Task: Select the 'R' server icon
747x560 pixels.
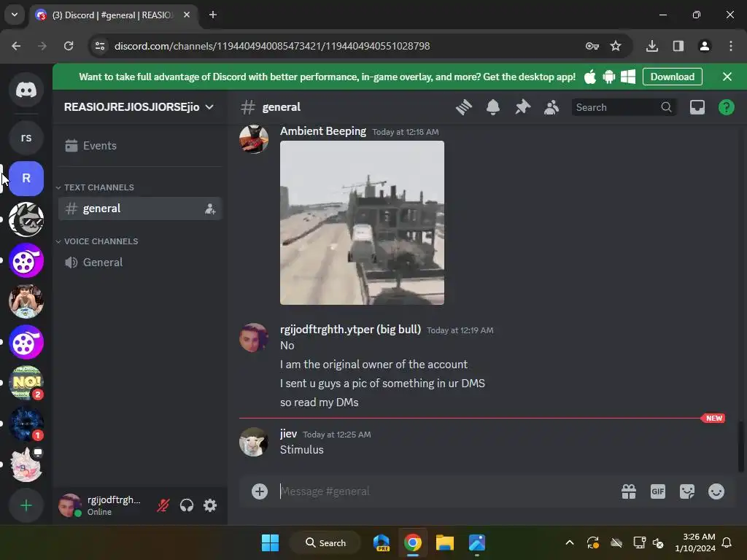Action: pyautogui.click(x=26, y=179)
